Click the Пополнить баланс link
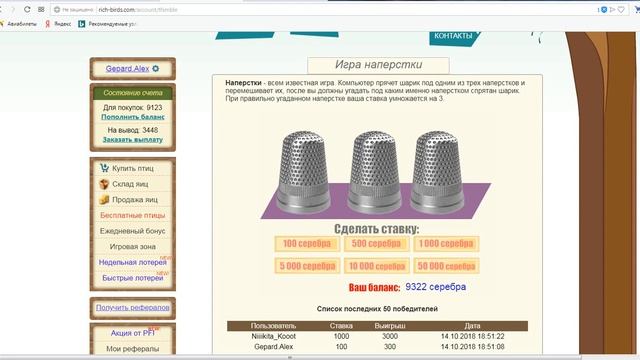Image resolution: width=640 pixels, height=360 pixels. pyautogui.click(x=133, y=117)
